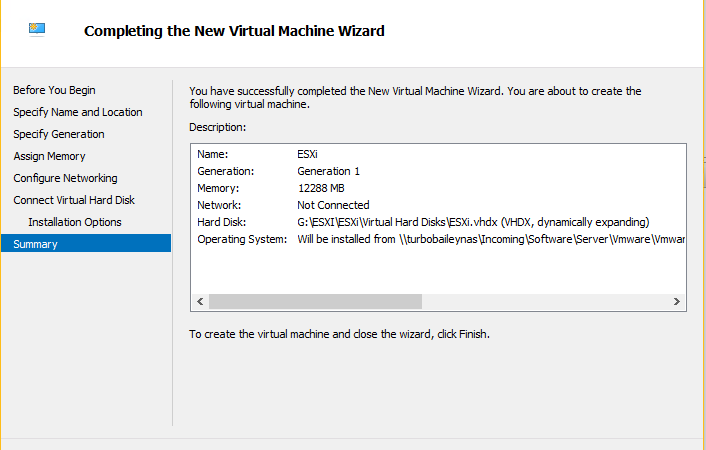Jump to the Assign Memory step
The image size is (706, 450).
(49, 156)
